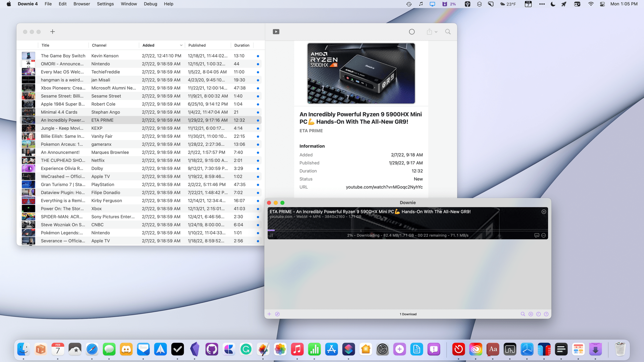
Task: Open the Edit menu
Action: point(63,4)
